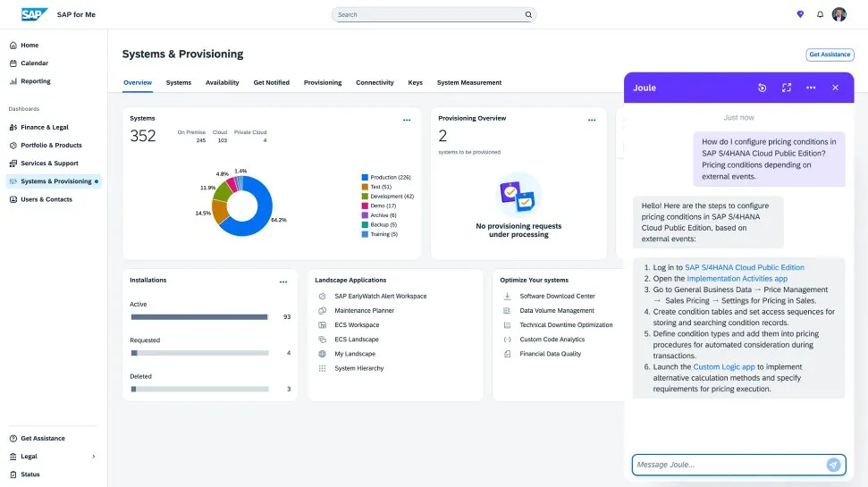The height and width of the screenshot is (487, 868).
Task: Open the Joule more options menu
Action: point(811,88)
